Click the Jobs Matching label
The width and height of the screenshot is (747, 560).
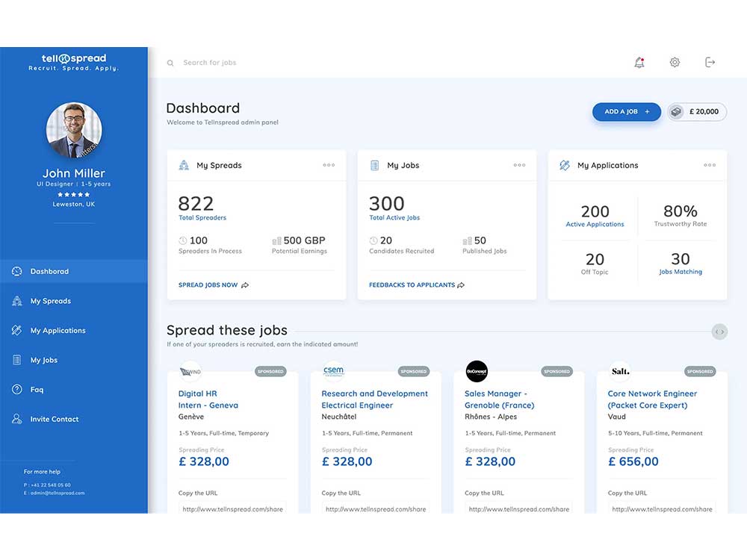681,272
